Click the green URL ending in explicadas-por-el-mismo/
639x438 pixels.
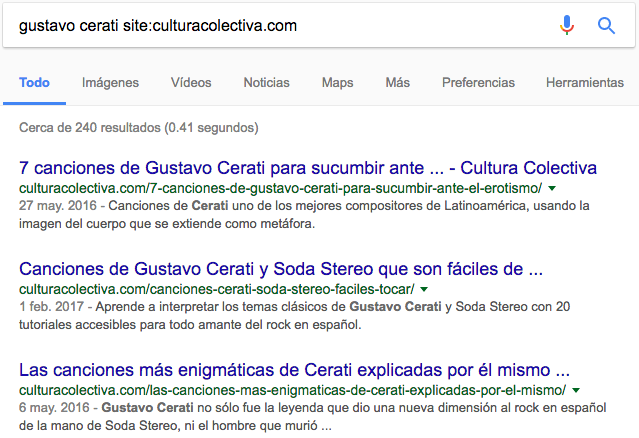point(292,390)
